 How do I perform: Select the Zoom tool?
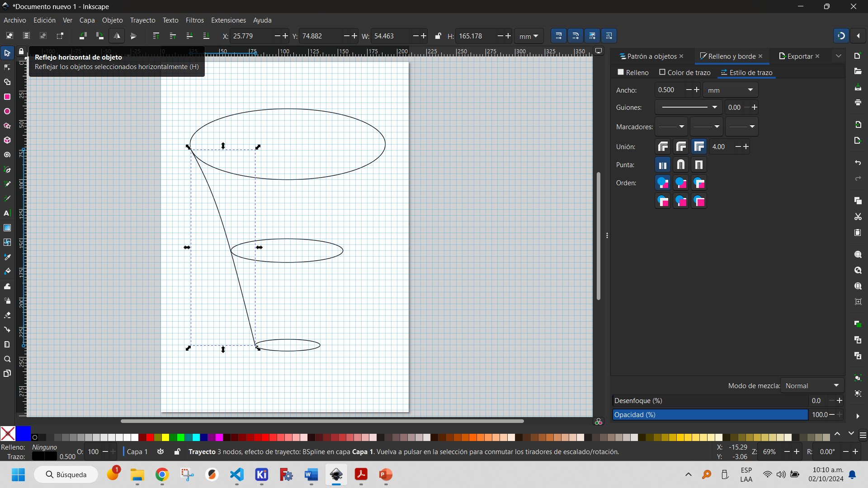7,359
